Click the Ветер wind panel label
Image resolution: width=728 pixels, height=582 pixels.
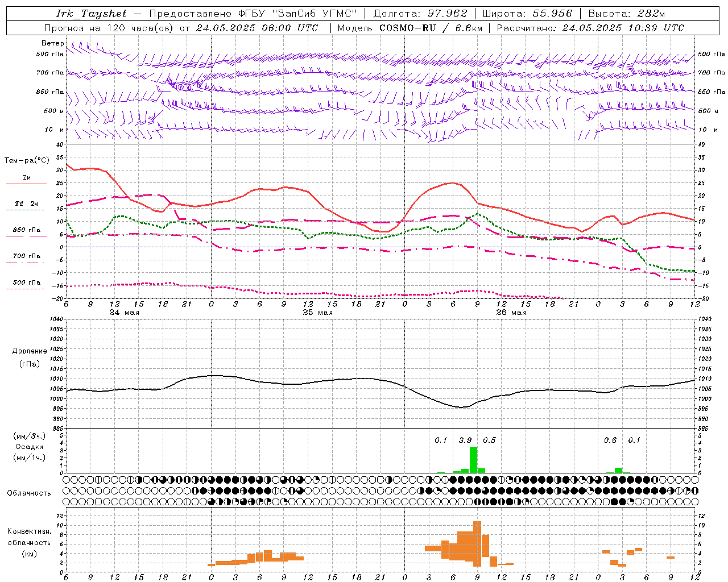(x=52, y=43)
